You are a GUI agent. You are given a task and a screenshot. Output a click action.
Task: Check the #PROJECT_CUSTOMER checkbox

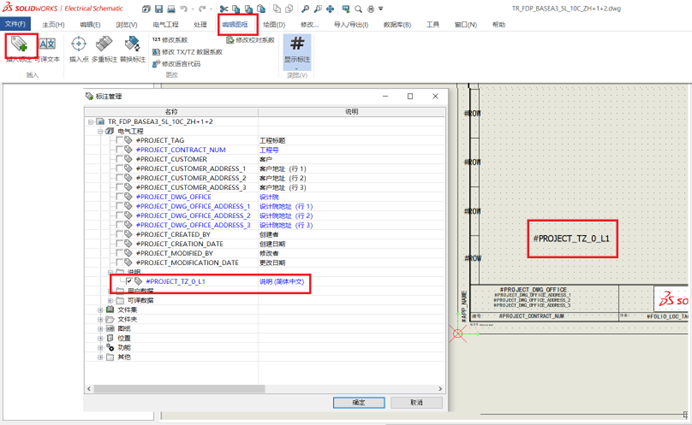(x=119, y=159)
